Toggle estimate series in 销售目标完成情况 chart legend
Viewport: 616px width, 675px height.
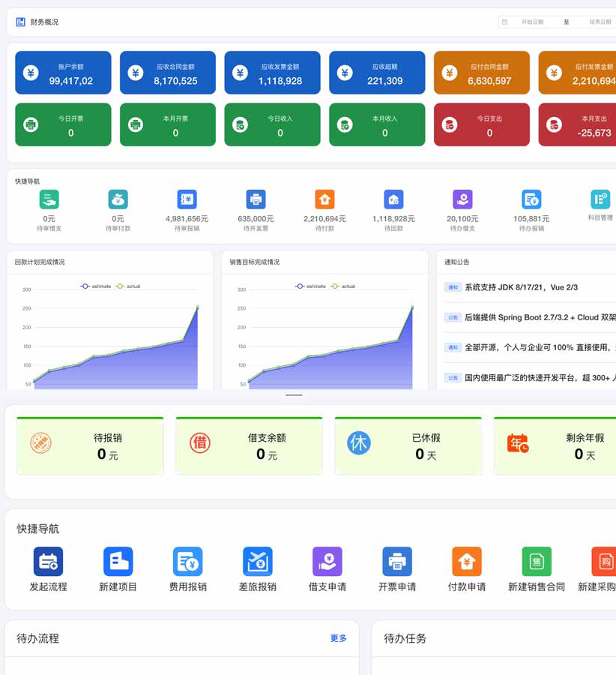coord(311,286)
